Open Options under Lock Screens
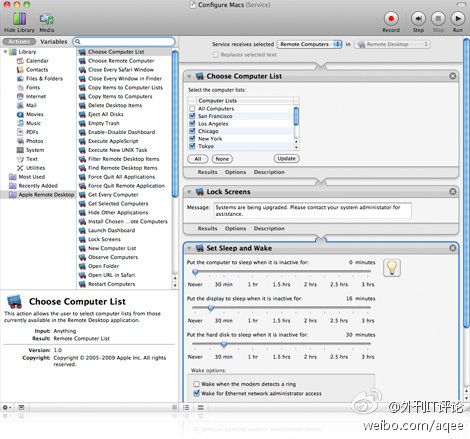This screenshot has width=470, height=439. pos(235,228)
